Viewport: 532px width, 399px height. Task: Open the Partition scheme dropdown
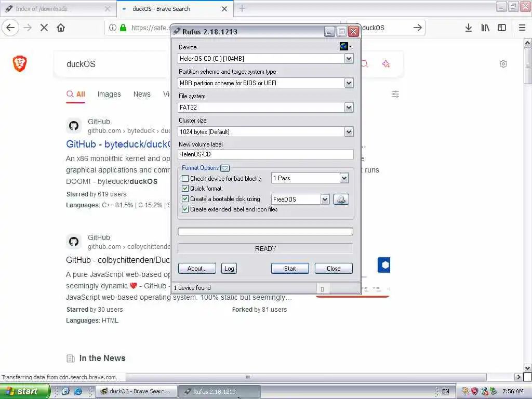click(349, 83)
